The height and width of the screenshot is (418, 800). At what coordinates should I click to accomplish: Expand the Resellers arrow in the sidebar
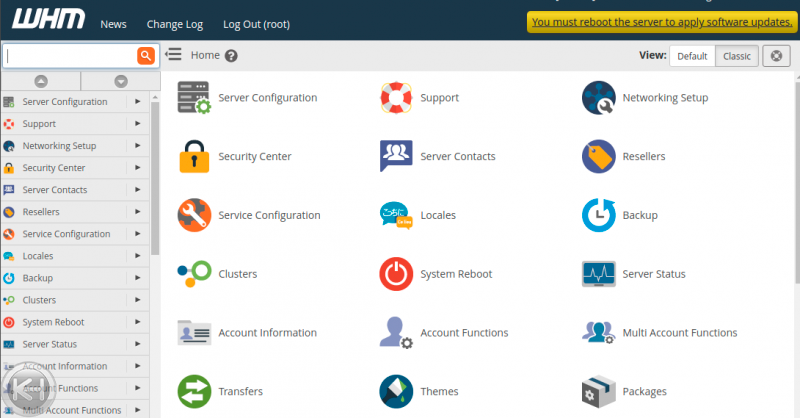pyautogui.click(x=138, y=211)
